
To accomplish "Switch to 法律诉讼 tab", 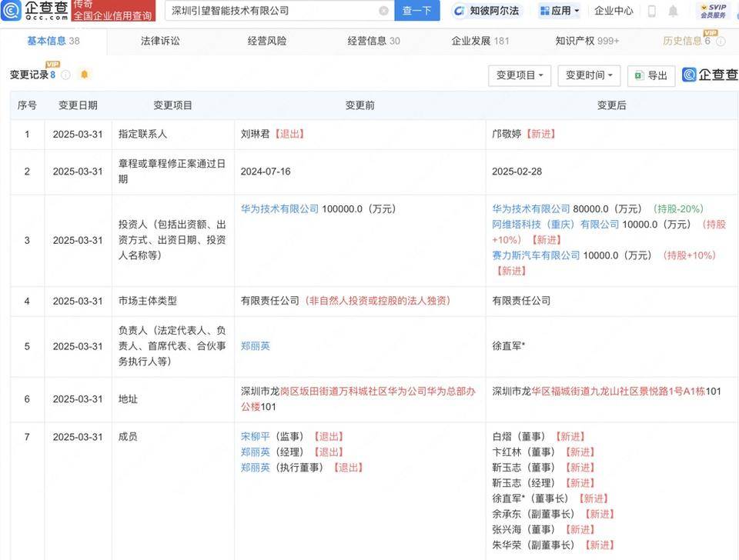I will tap(160, 41).
